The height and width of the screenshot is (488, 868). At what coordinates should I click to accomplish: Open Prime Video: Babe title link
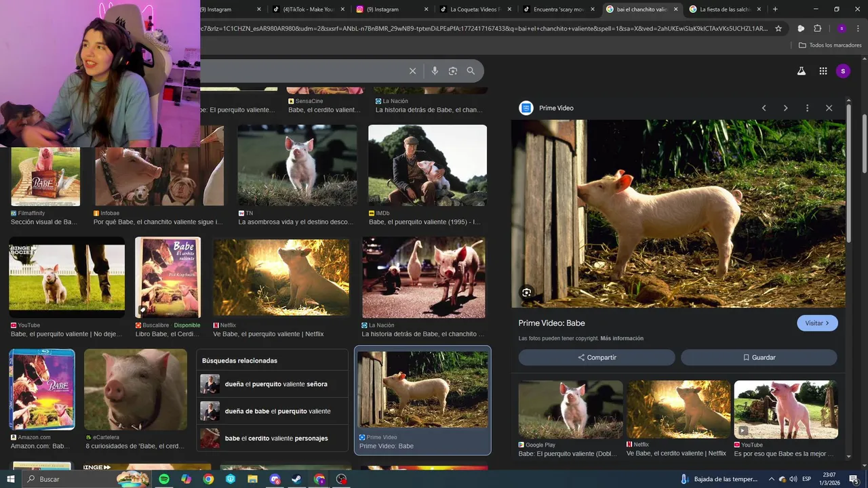pos(551,323)
